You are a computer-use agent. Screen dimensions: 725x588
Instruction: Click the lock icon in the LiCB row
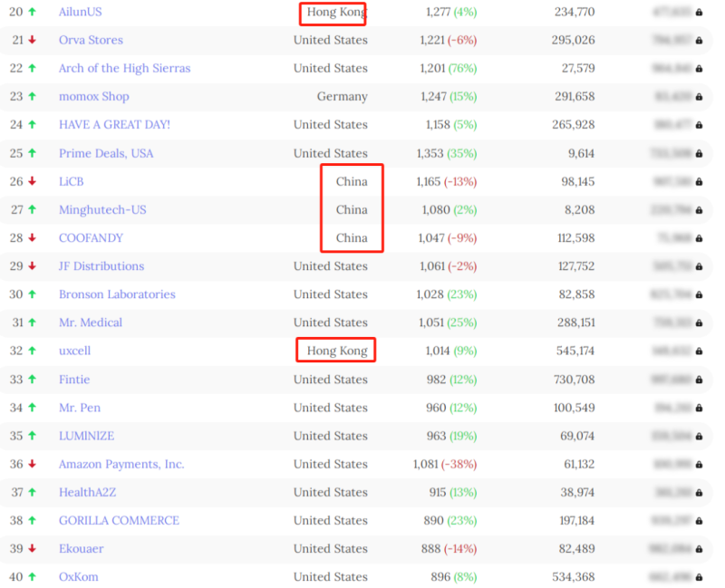[699, 181]
